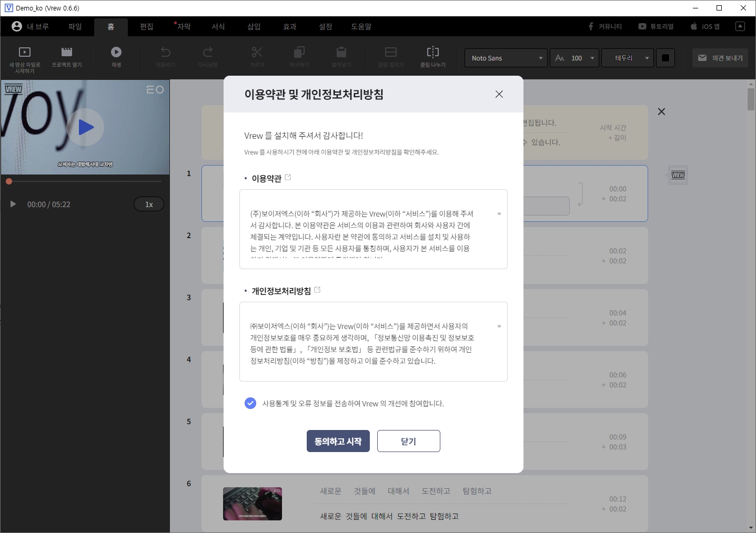This screenshot has height=533, width=756.
Task: Click the word 것들에 in clip 6
Action: (x=365, y=491)
